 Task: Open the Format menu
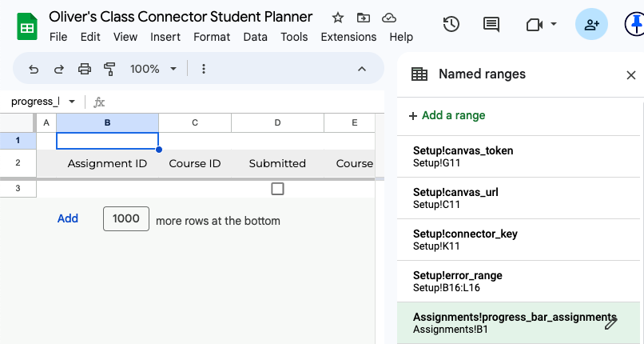tap(212, 37)
